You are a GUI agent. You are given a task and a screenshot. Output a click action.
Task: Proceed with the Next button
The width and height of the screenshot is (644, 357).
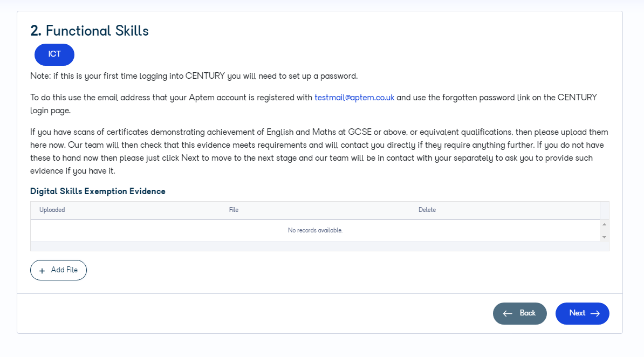[582, 313]
